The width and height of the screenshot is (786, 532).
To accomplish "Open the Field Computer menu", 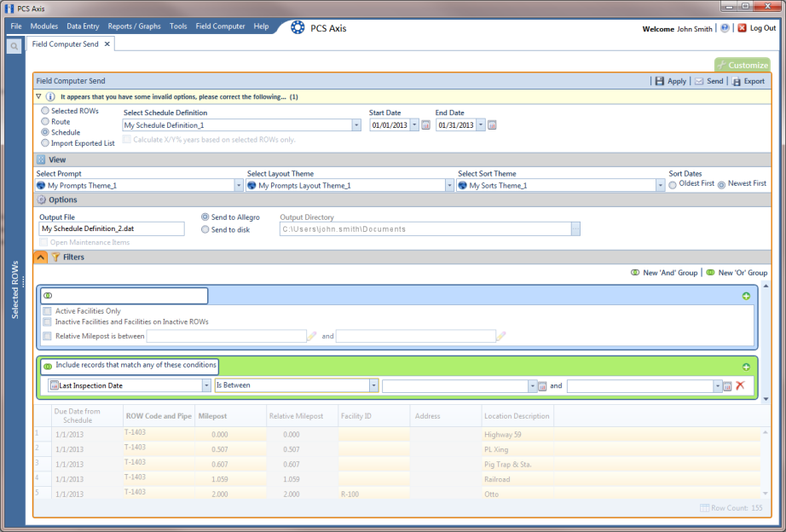I will point(220,26).
